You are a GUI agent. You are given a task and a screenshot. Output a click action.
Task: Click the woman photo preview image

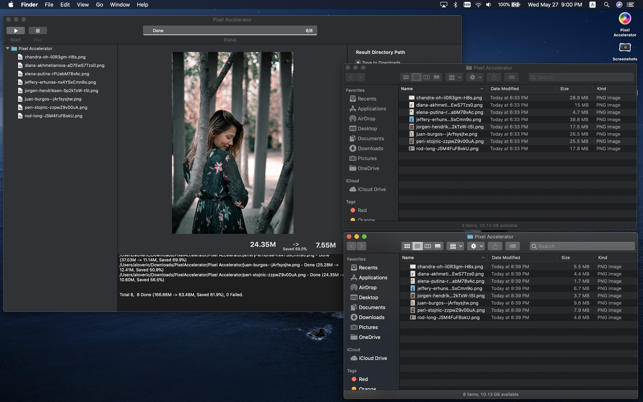click(233, 143)
